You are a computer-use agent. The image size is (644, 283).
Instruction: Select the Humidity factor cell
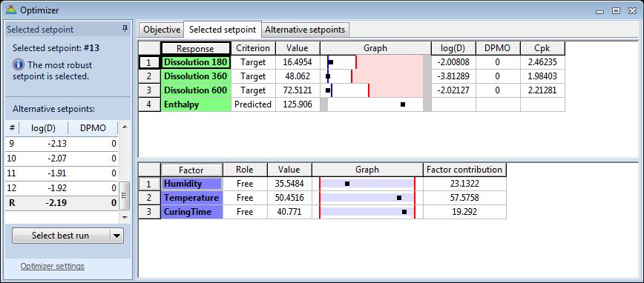tap(192, 184)
